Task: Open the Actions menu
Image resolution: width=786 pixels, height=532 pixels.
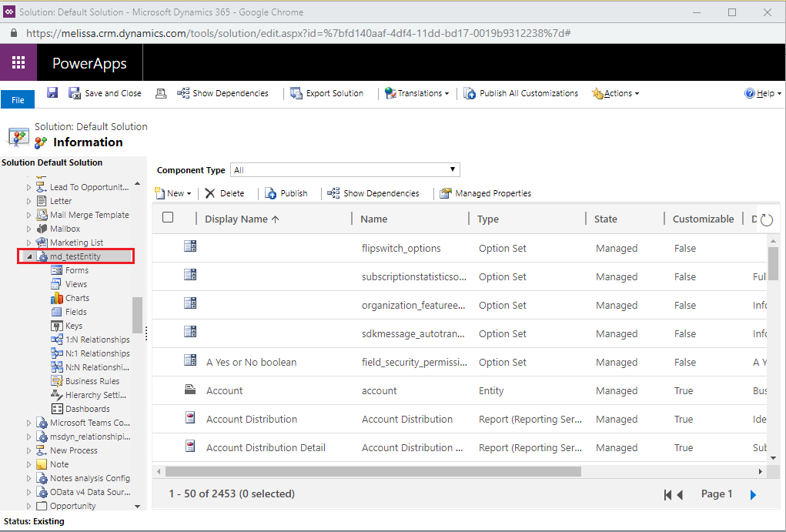Action: pos(616,93)
